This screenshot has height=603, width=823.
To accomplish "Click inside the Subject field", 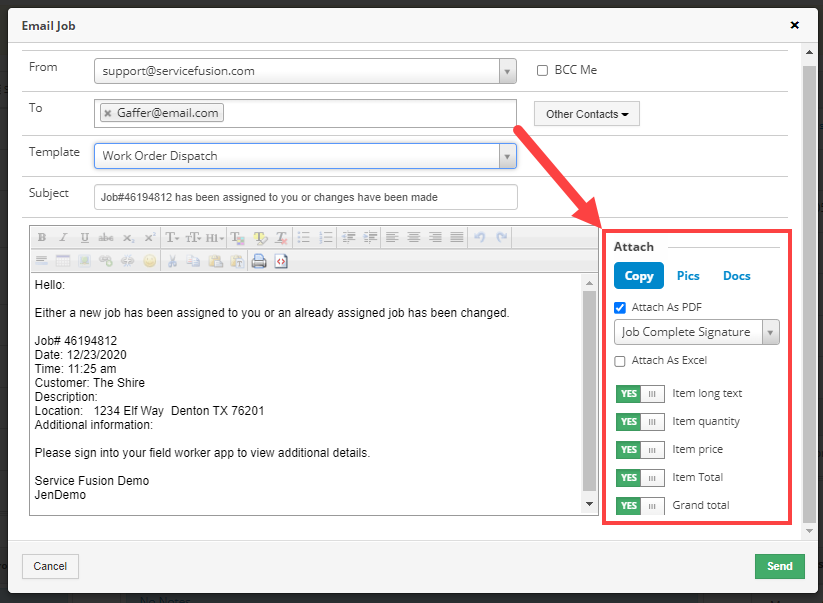I will point(305,197).
